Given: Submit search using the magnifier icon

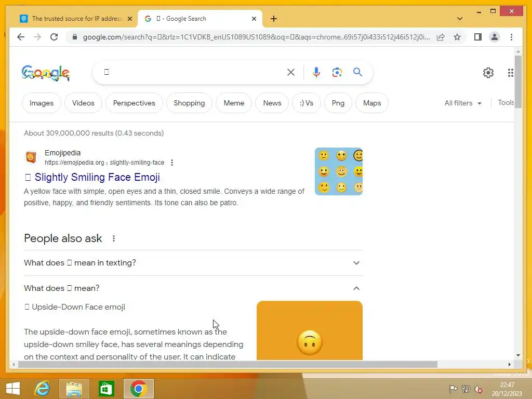Looking at the screenshot, I should point(357,72).
